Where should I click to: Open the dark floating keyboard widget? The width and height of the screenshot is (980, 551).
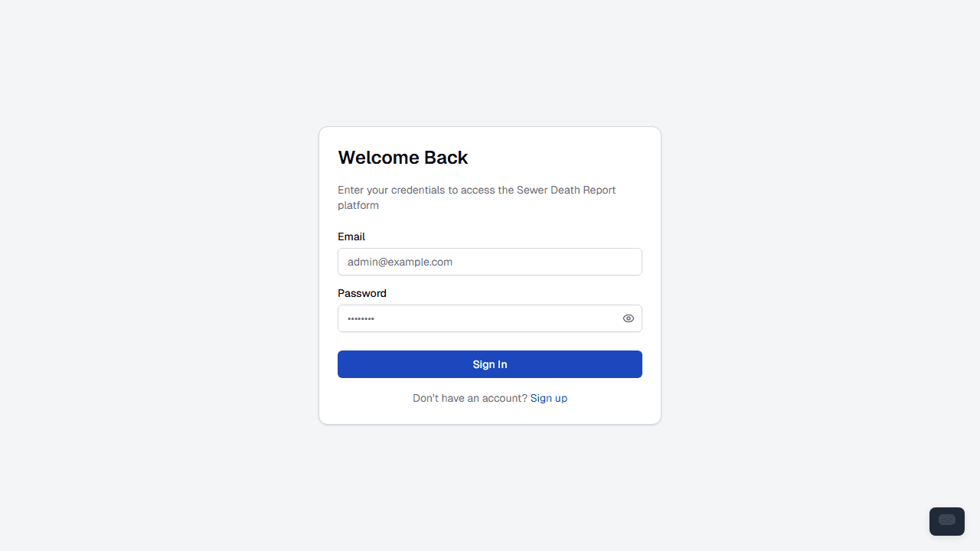[947, 521]
